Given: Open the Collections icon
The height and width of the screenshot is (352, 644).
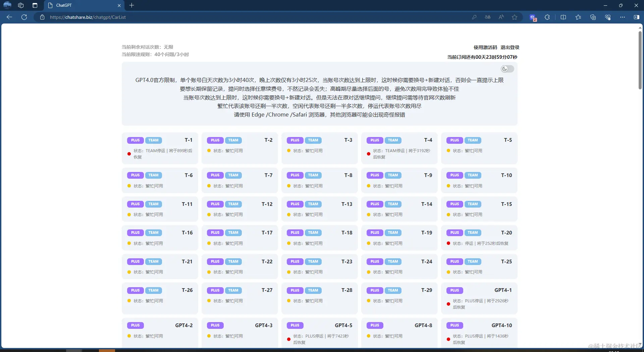Looking at the screenshot, I should point(593,17).
